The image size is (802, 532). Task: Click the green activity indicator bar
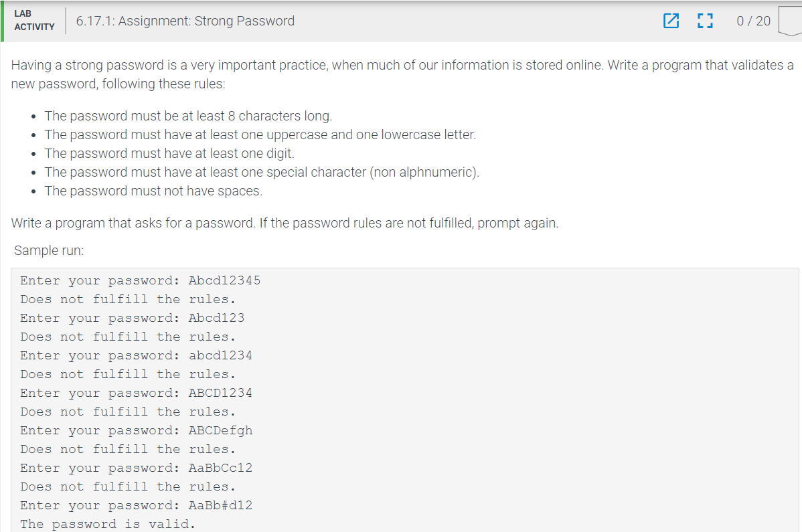click(x=2, y=21)
